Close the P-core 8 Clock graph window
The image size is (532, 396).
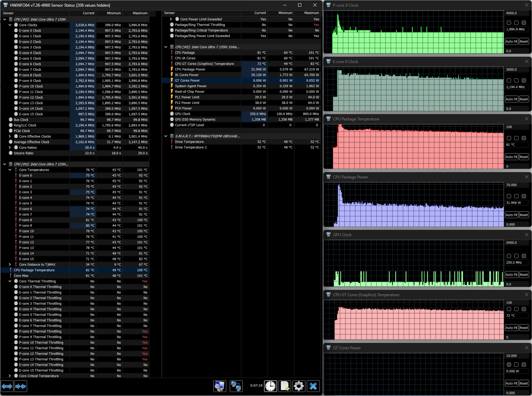click(526, 5)
